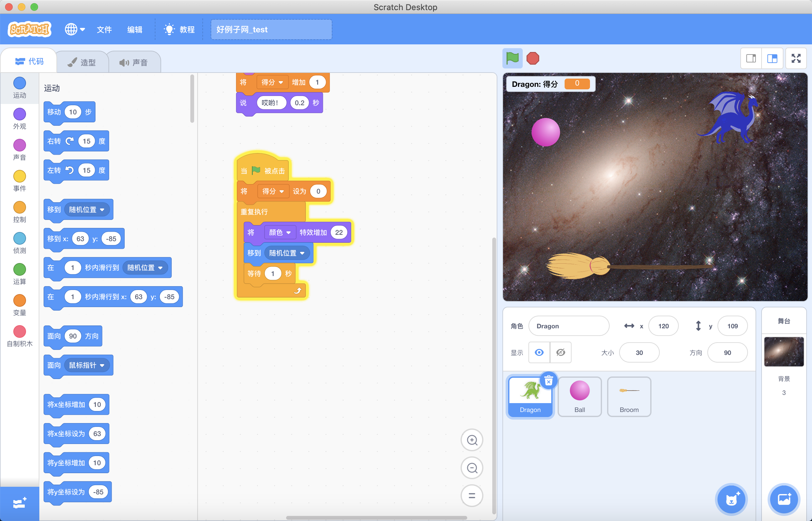Click the 哎哟! text in 说 block
812x521 pixels.
(271, 103)
